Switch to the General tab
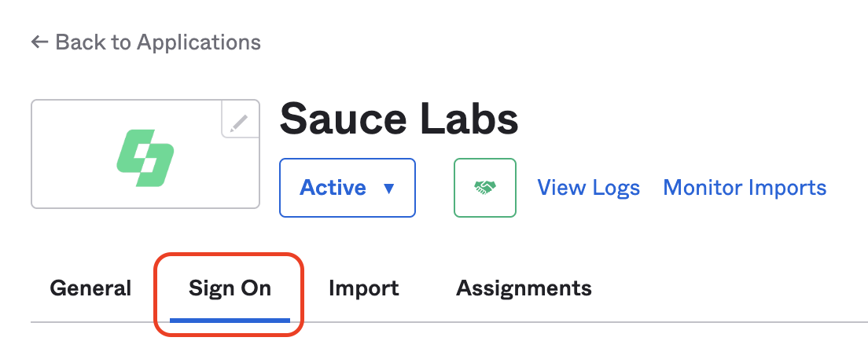This screenshot has width=868, height=352. coord(90,288)
